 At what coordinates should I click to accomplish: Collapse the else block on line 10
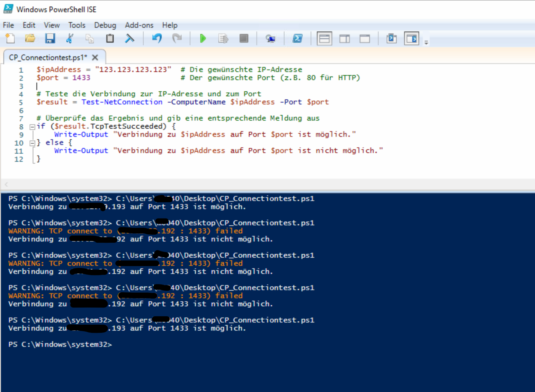[x=32, y=143]
